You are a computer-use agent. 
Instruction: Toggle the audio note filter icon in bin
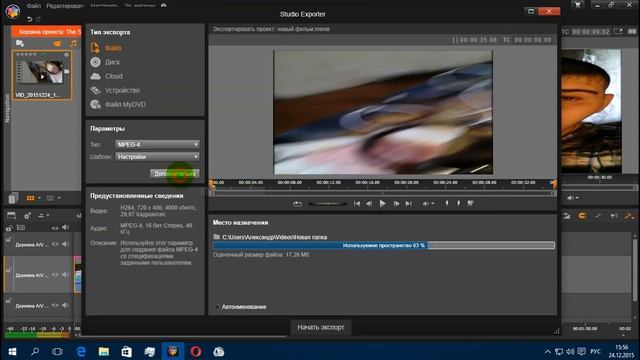pos(73,43)
